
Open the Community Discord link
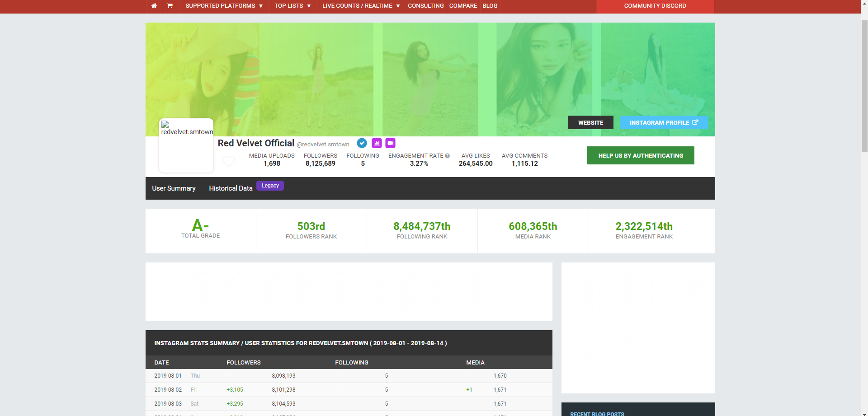(x=655, y=6)
